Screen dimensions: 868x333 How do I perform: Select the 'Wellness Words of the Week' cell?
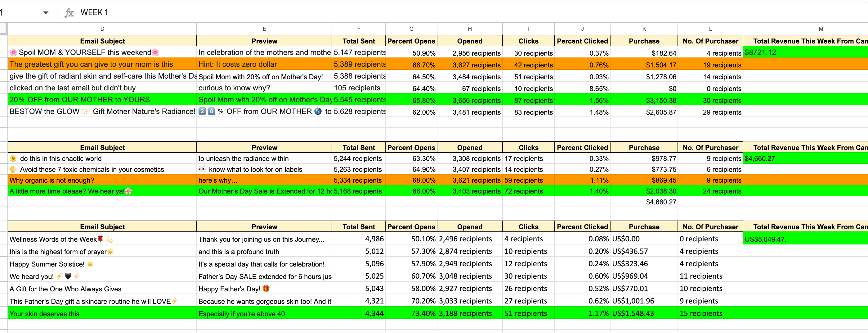tap(102, 239)
